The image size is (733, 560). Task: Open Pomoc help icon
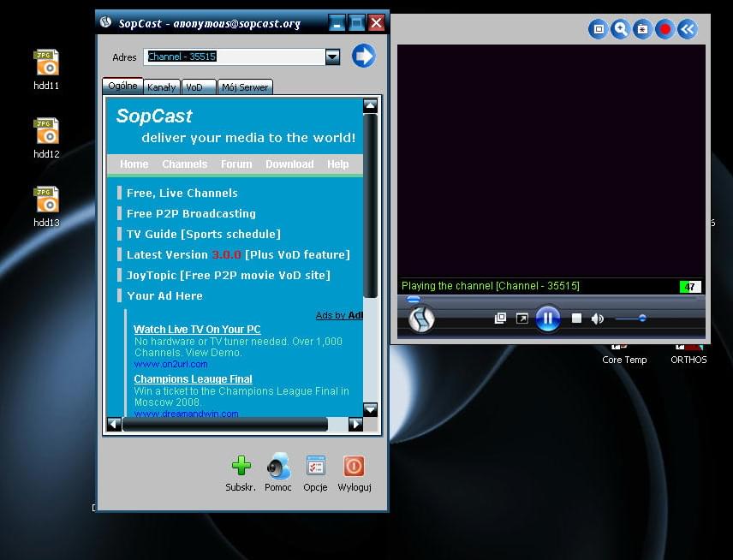point(278,466)
